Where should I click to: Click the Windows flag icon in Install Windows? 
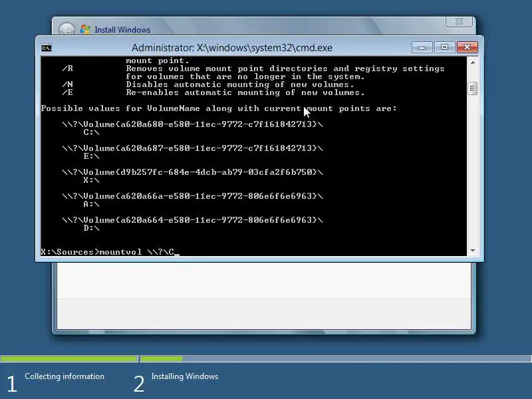pyautogui.click(x=85, y=29)
